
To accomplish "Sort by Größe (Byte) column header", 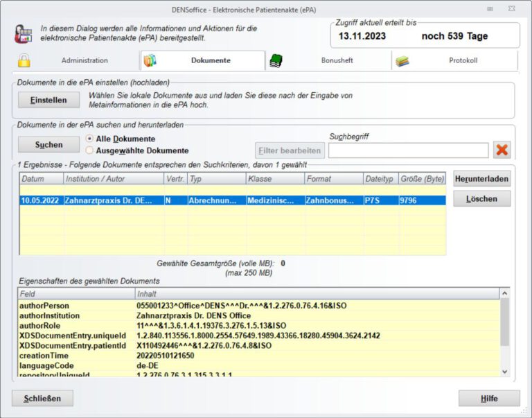I will (x=422, y=179).
